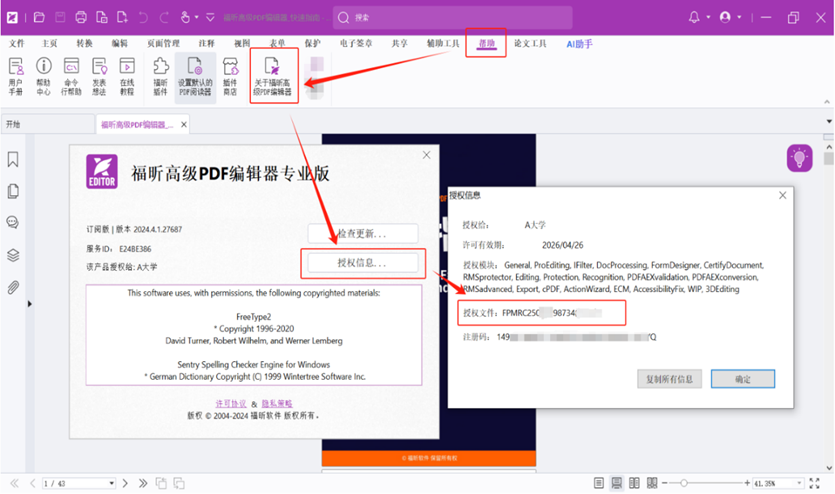
Task: Enable continuous facing view mode
Action: [652, 483]
